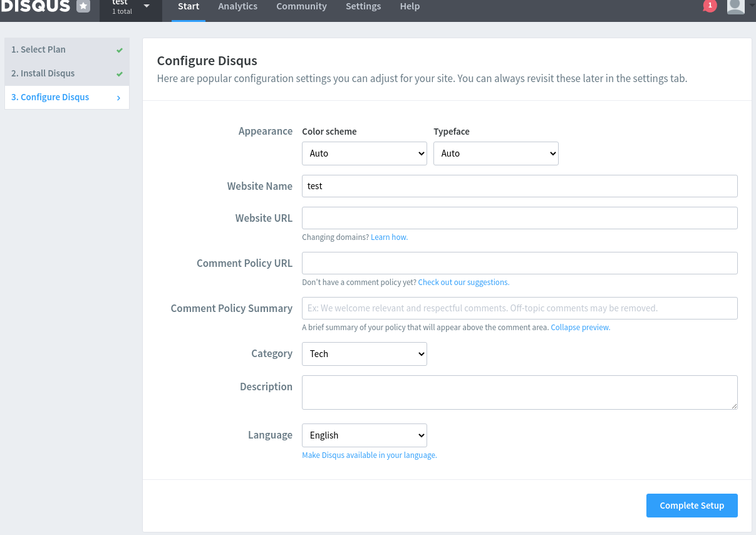This screenshot has height=535, width=756.
Task: Click the Comment Policy URL label
Action: coord(244,263)
